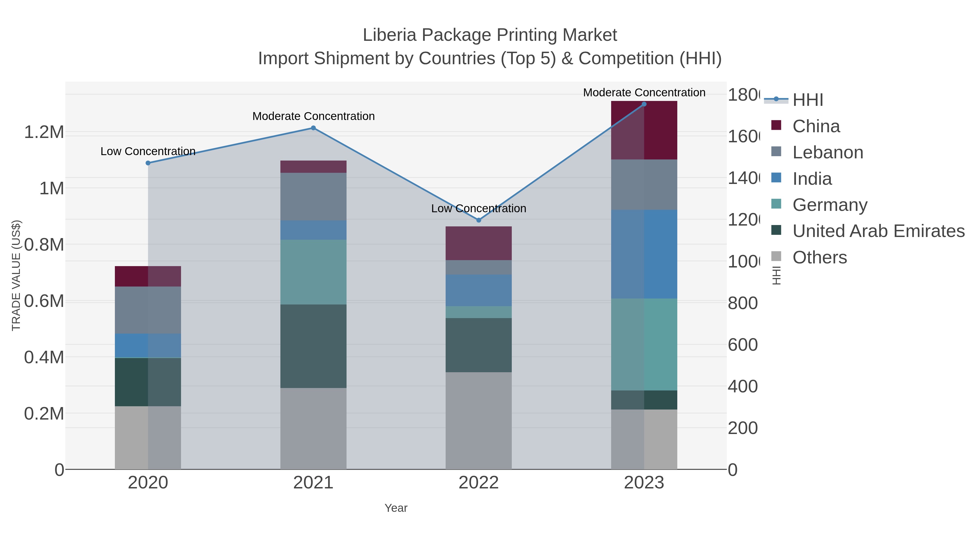Click the India blue legend swatch
Image resolution: width=980 pixels, height=551 pixels.
[x=776, y=178]
